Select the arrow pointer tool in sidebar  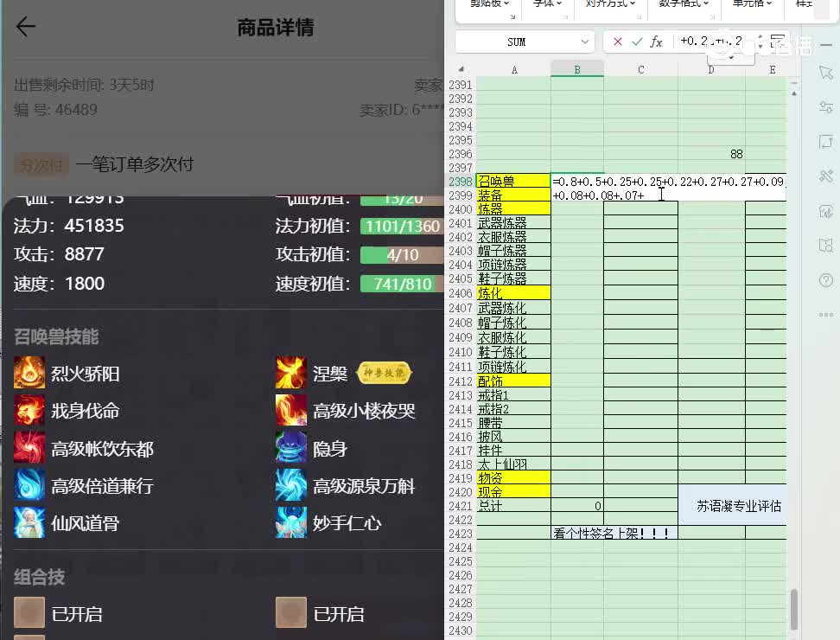826,73
